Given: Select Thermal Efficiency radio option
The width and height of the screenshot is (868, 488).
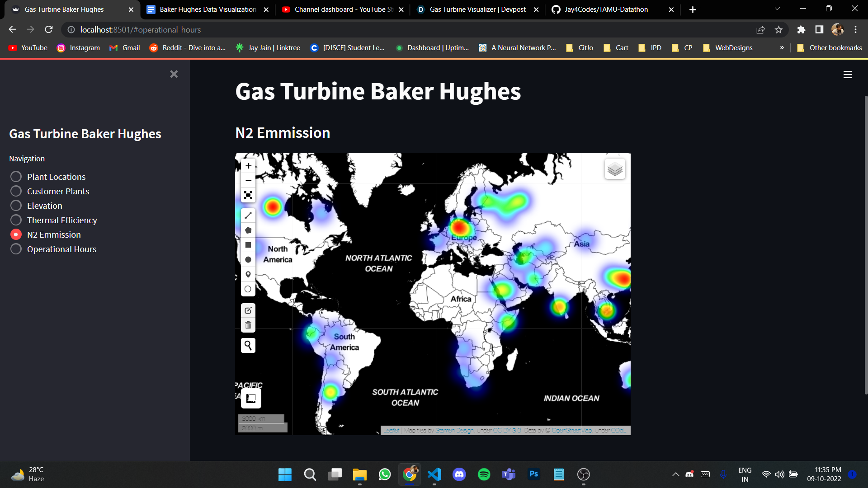Looking at the screenshot, I should coord(16,220).
